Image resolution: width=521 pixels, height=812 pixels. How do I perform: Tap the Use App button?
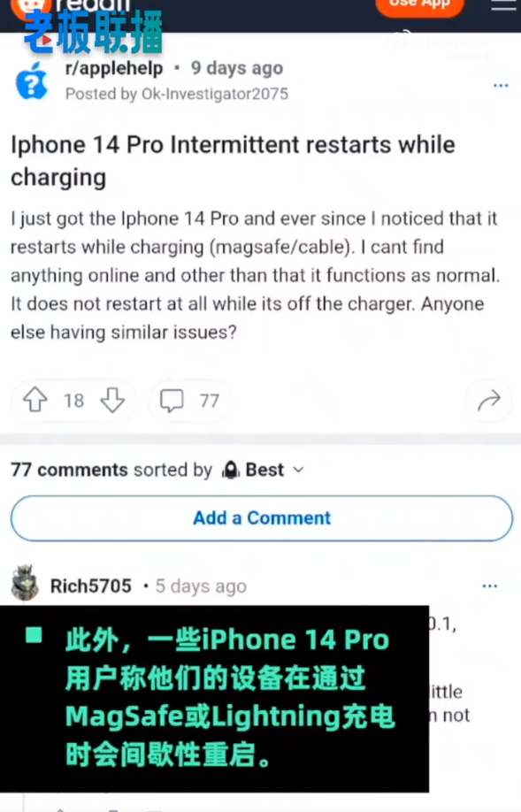pos(419,6)
